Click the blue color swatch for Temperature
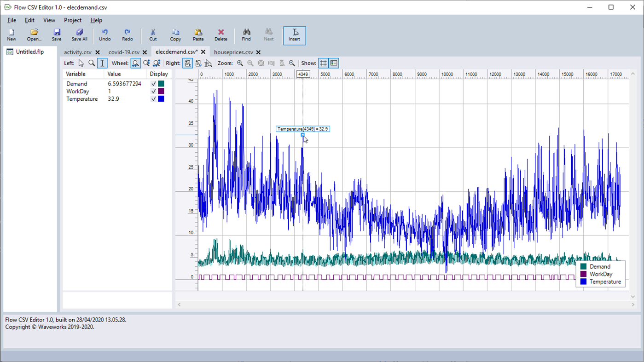Image resolution: width=644 pixels, height=362 pixels. (x=161, y=98)
